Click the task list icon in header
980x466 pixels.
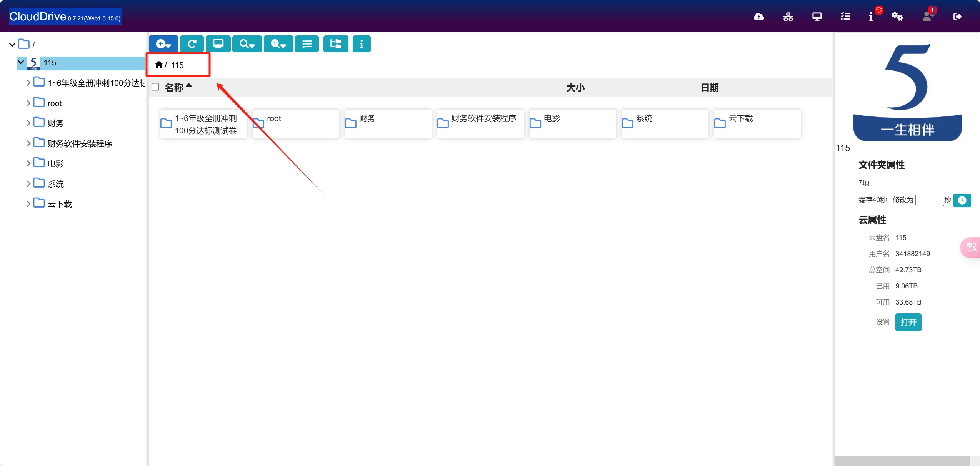[x=845, y=17]
